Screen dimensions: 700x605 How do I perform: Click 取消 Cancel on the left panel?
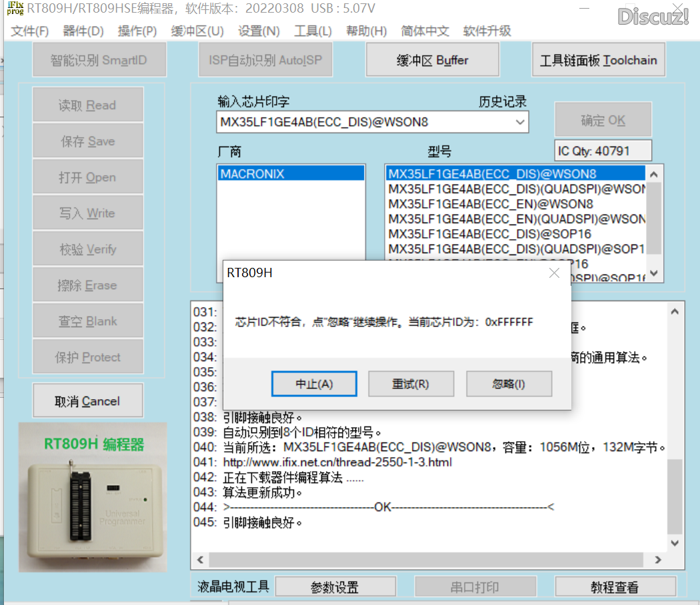coord(87,400)
